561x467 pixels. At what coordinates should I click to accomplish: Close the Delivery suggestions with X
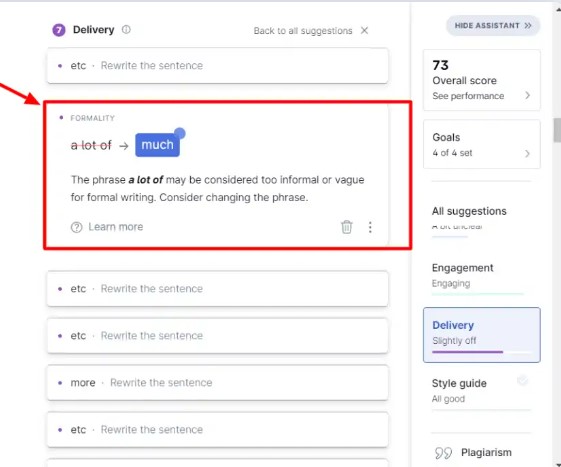(364, 30)
